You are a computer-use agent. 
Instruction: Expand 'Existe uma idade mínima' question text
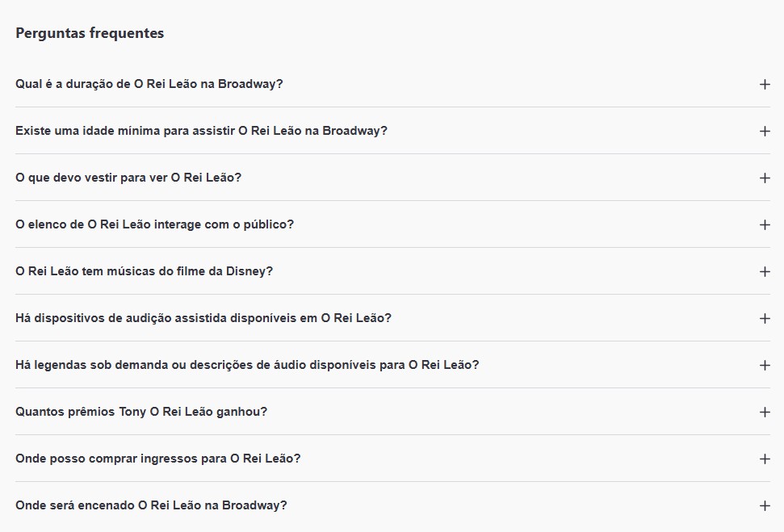click(x=201, y=131)
